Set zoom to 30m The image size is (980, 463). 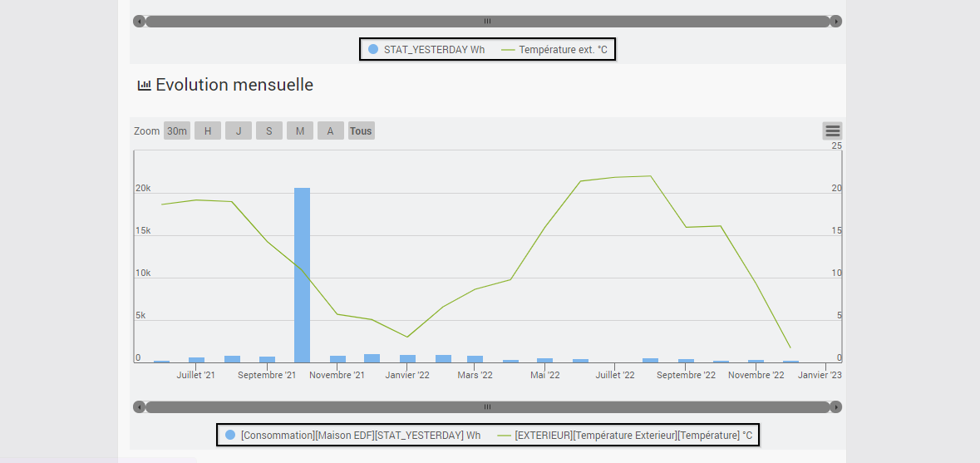(x=177, y=131)
